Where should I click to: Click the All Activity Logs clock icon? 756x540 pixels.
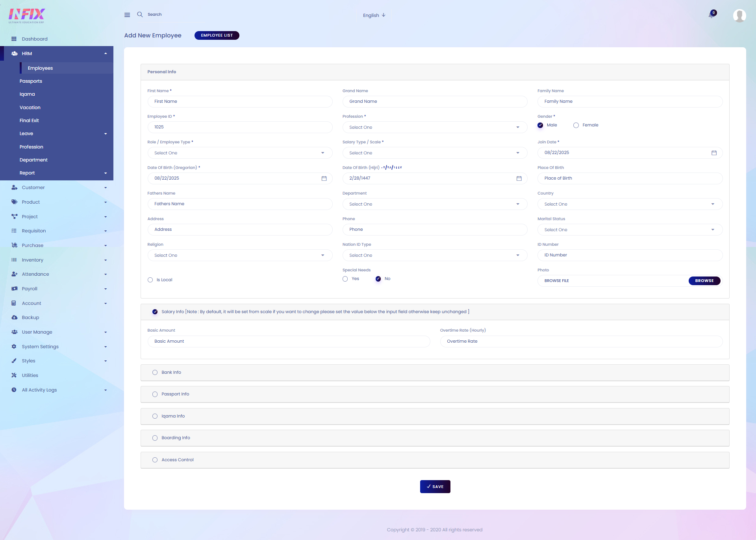pos(14,390)
